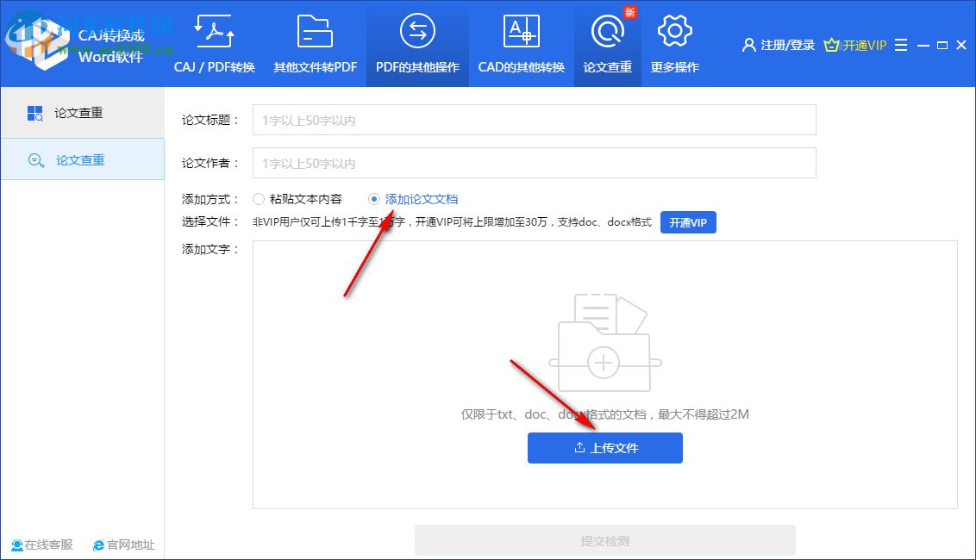
Task: Focus the 论文作者 input field
Action: coord(534,163)
